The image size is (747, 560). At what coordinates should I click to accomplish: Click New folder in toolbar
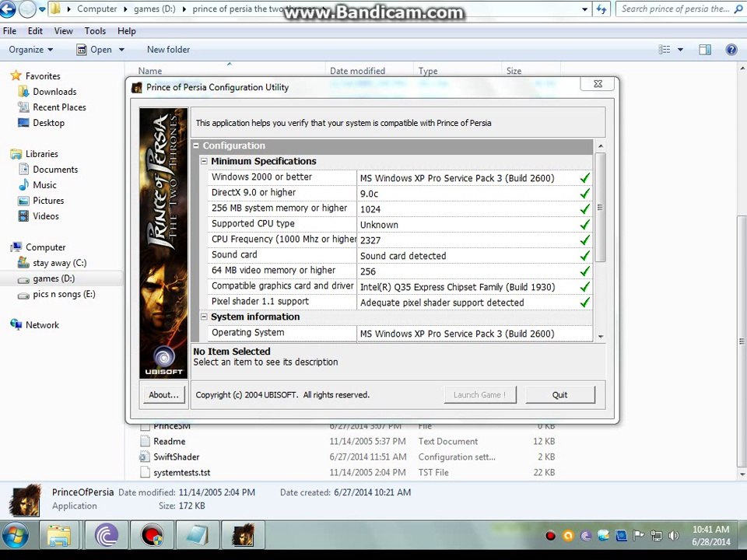click(x=168, y=50)
